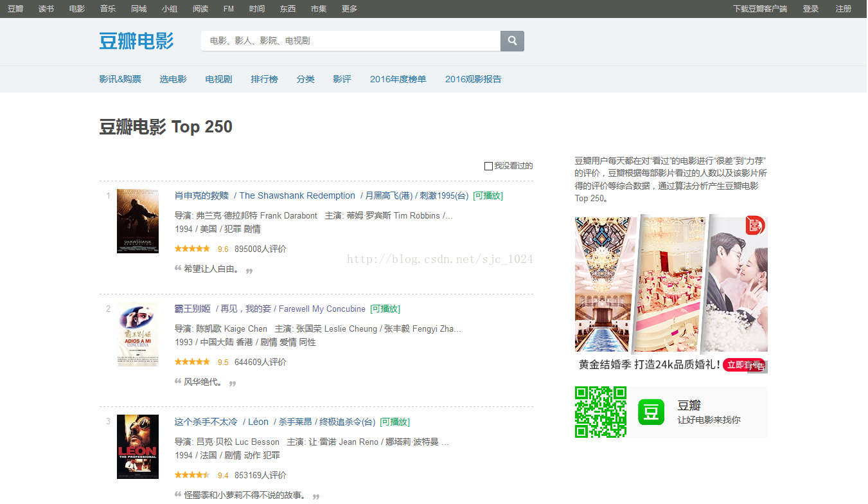Click the search magnifier button

click(x=512, y=40)
